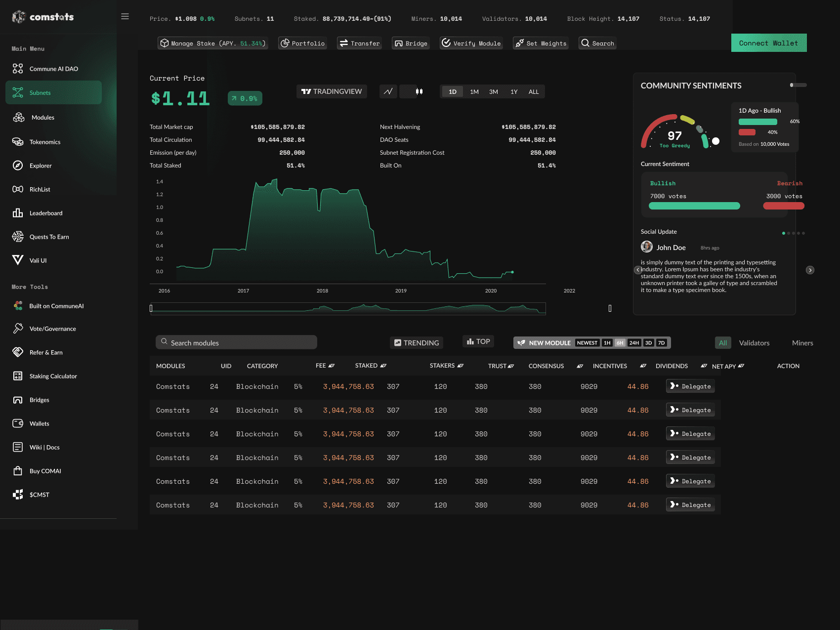
Task: Select NEWEST new-module filter
Action: pos(587,343)
